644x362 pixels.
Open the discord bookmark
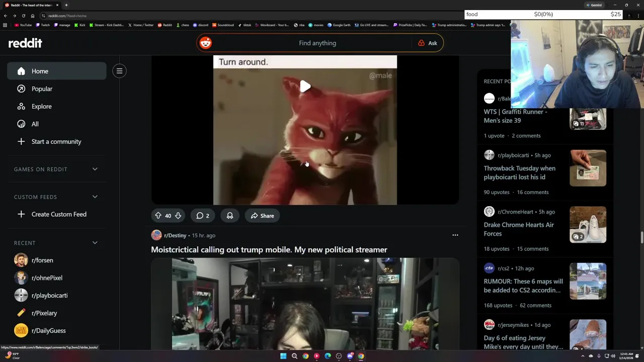click(x=201, y=25)
